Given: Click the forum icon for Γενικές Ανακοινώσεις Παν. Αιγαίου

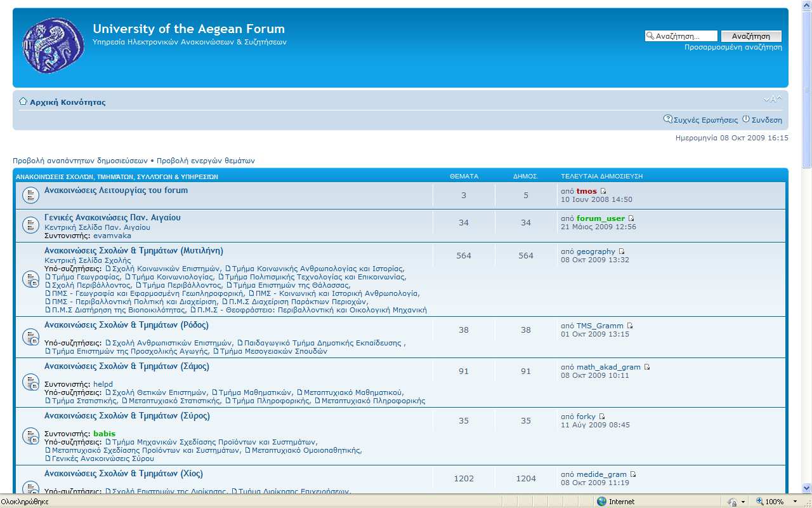Looking at the screenshot, I should click(x=31, y=225).
